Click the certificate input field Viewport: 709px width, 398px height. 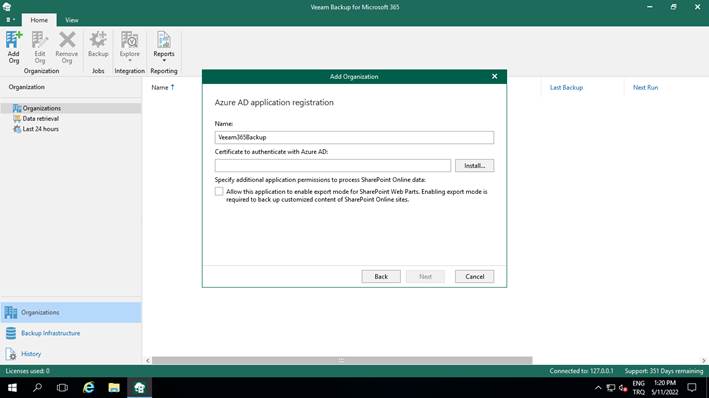333,166
